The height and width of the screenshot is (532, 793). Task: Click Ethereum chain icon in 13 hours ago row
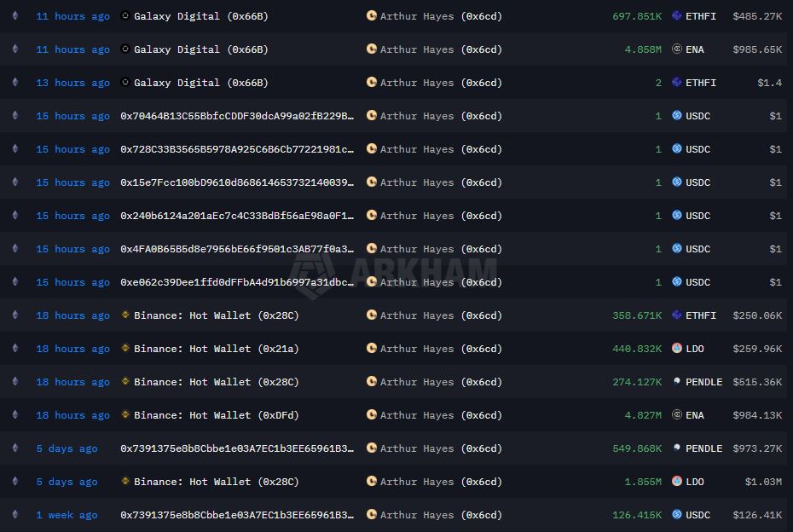(x=14, y=83)
